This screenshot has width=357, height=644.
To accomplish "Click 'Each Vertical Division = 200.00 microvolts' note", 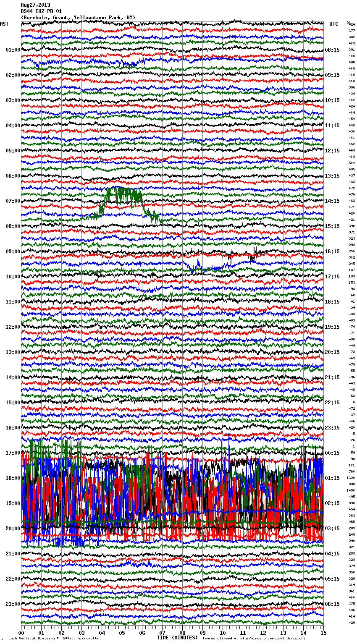I will pos(53,638).
